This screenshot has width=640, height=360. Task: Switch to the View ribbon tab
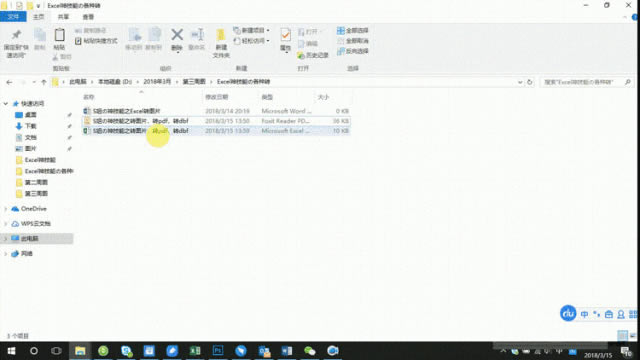pyautogui.click(x=88, y=17)
